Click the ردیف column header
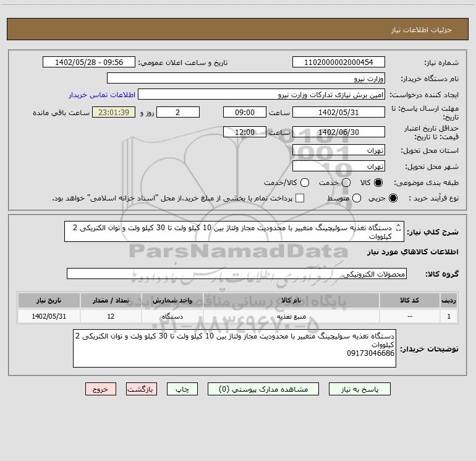 pos(449,300)
